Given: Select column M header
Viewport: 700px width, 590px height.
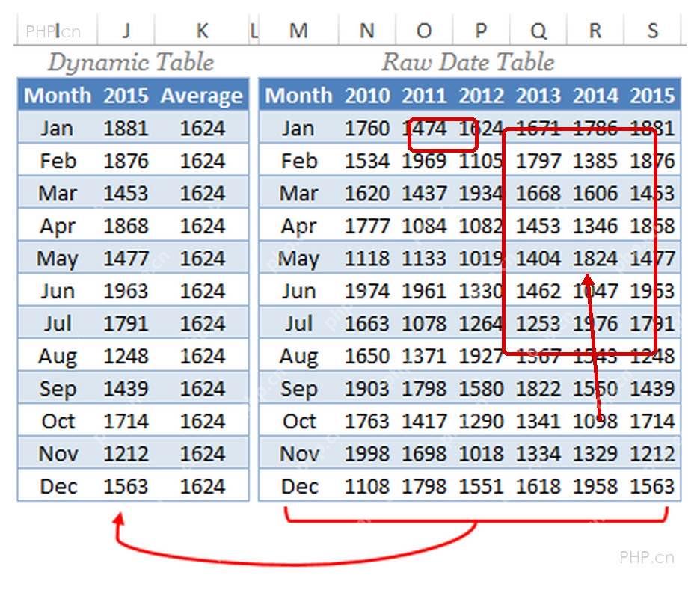Looking at the screenshot, I should [x=298, y=31].
